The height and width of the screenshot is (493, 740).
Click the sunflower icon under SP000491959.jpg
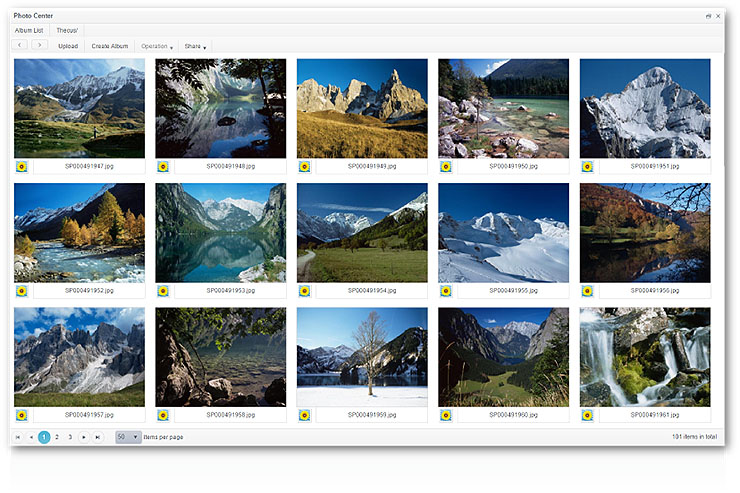pos(305,415)
